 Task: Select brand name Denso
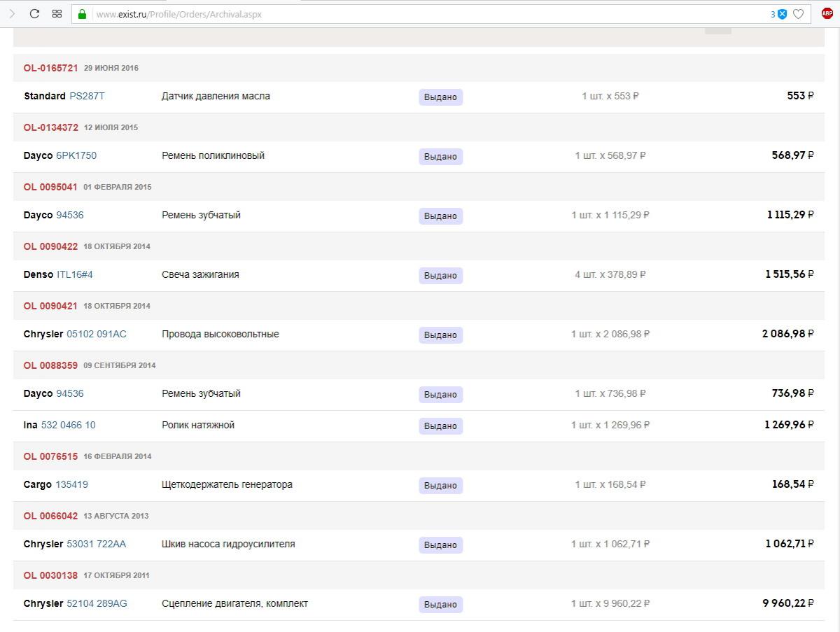pos(38,274)
